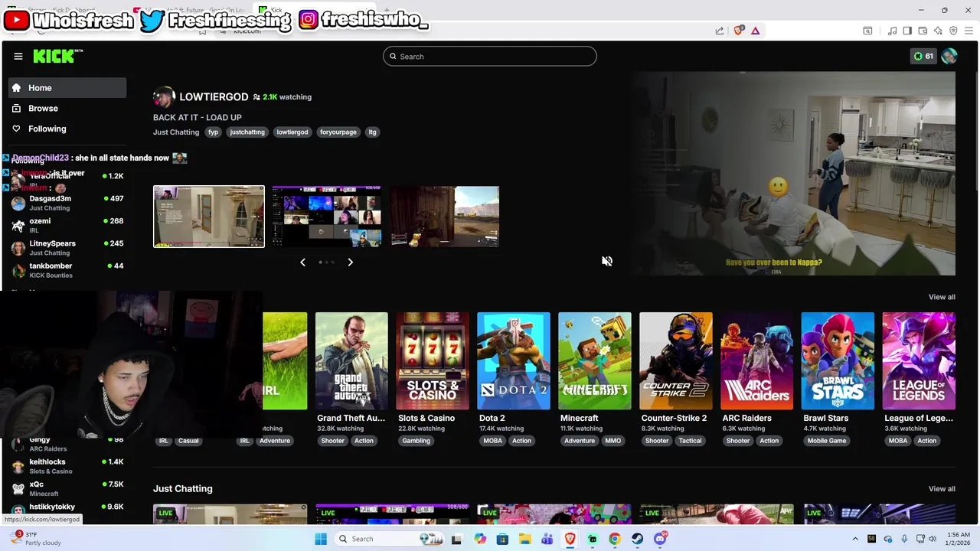Toggle the Kick sidebar hamburger menu
The image size is (980, 551).
18,56
